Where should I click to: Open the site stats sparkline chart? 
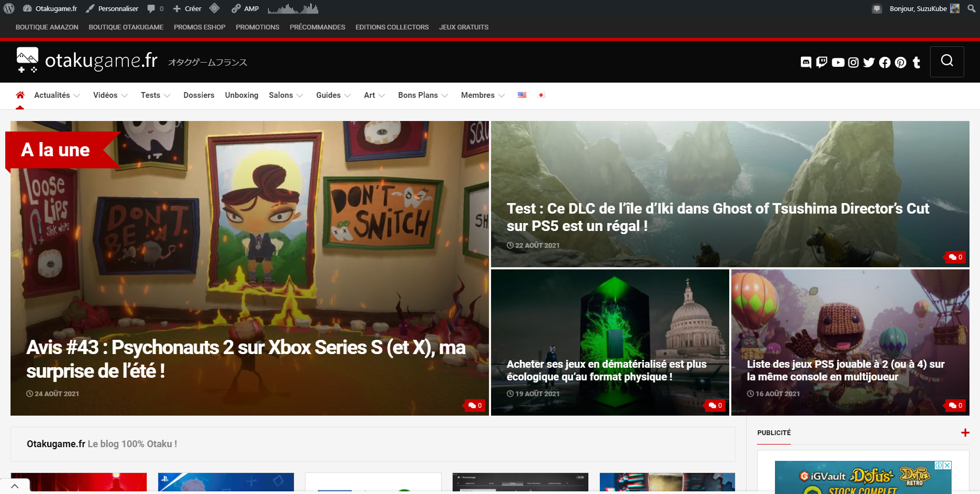pos(293,8)
